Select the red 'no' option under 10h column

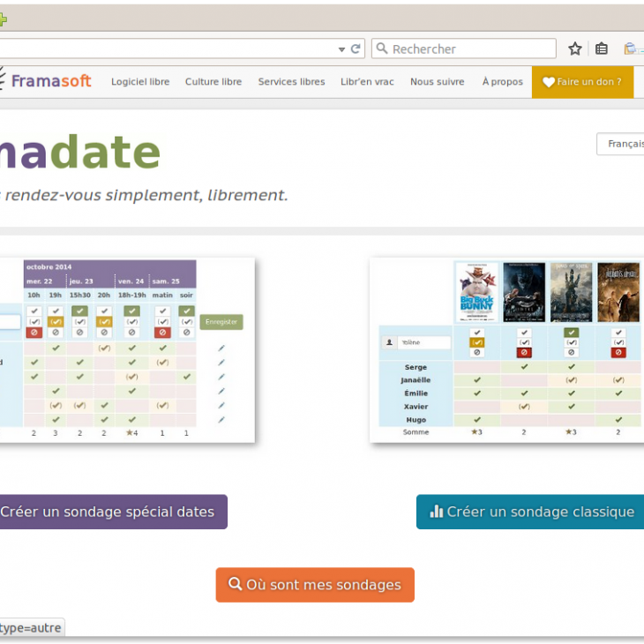point(34,333)
